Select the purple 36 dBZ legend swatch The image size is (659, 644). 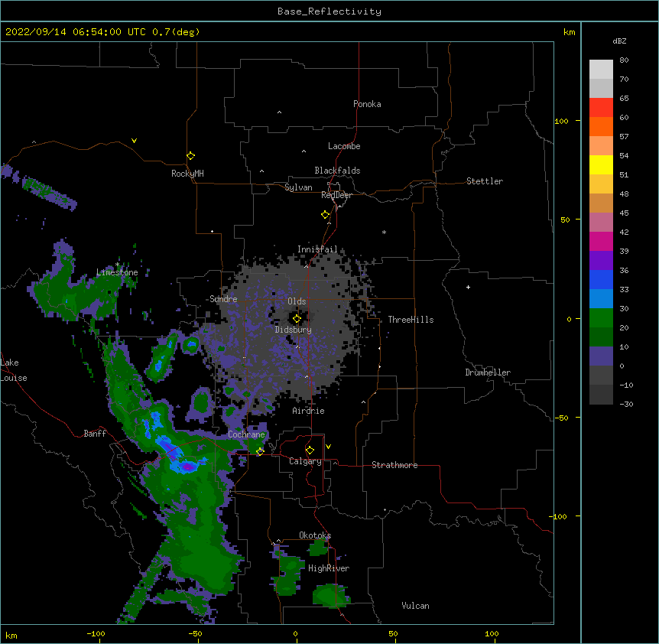[x=601, y=261]
